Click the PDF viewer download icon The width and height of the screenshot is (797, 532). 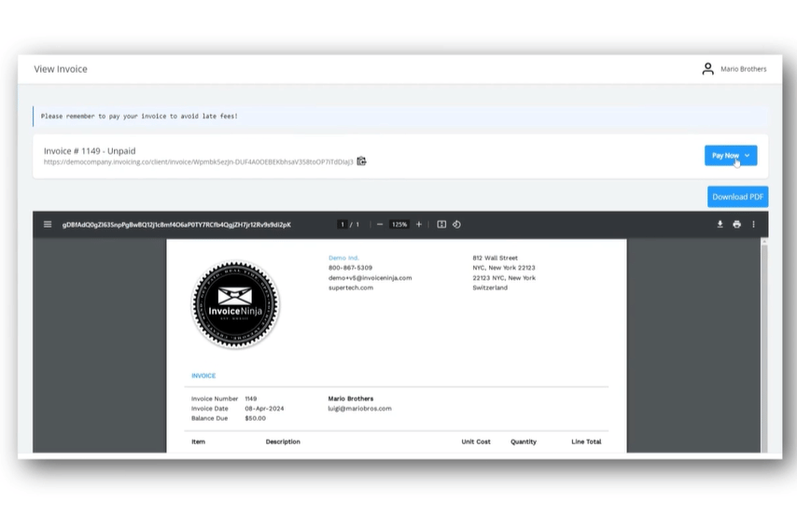pyautogui.click(x=720, y=224)
